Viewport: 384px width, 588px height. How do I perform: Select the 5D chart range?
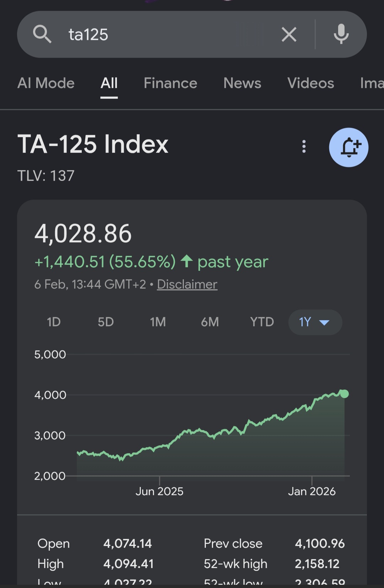tap(106, 322)
